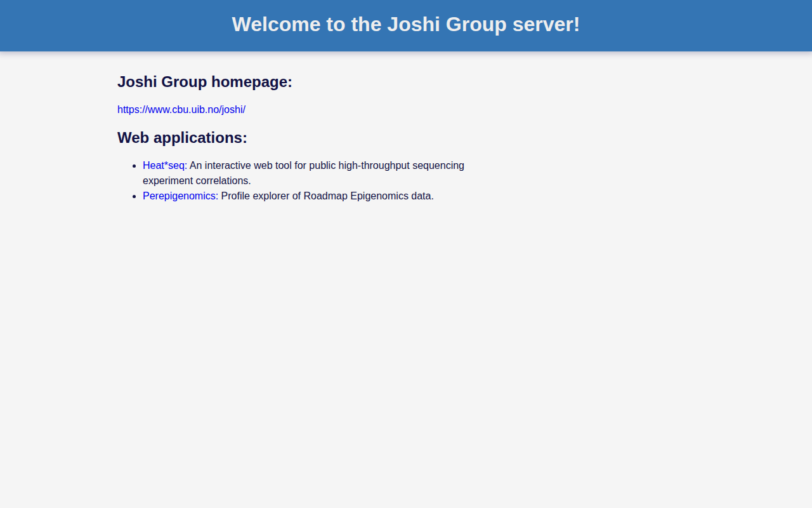Click the Heat*seq list bullet item
This screenshot has height=508, width=812.
(x=134, y=165)
